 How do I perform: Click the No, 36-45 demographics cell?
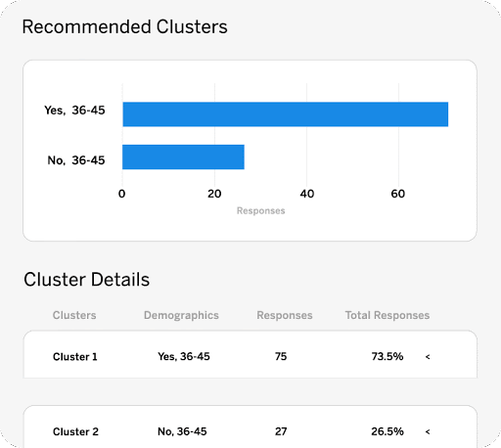point(182,431)
